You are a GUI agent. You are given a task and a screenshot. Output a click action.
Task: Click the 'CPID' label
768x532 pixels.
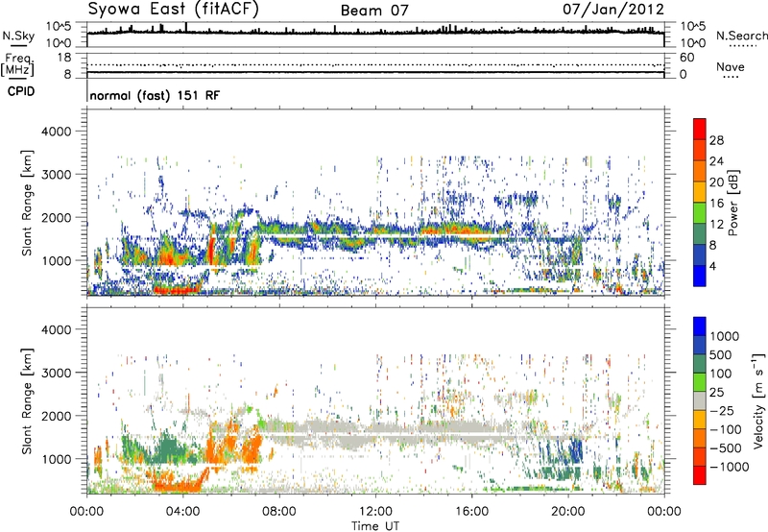(x=21, y=91)
